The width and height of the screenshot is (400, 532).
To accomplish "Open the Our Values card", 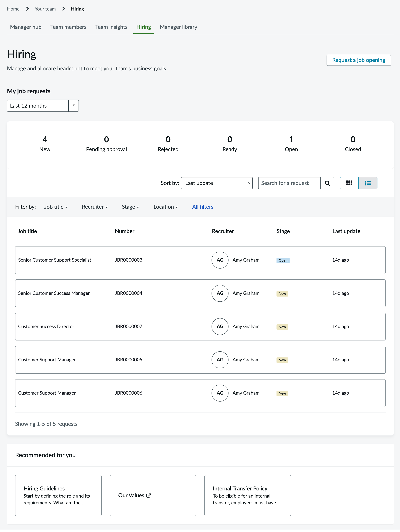I will [153, 496].
